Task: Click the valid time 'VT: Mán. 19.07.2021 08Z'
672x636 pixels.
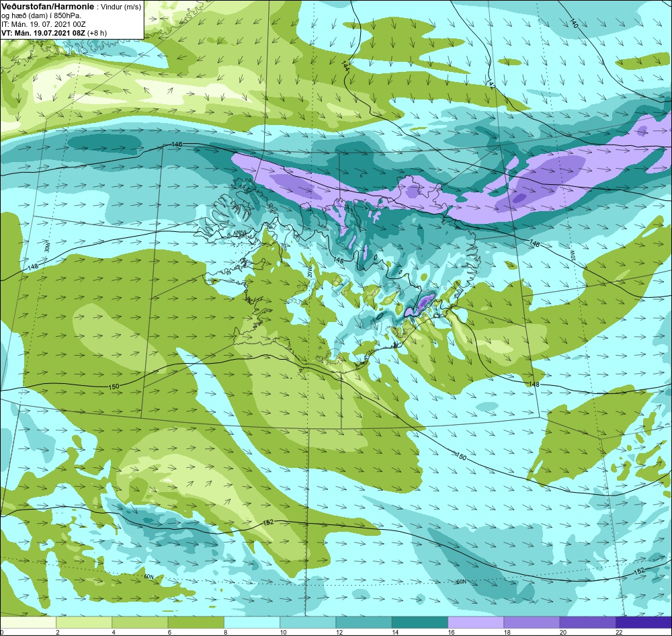Action: point(43,33)
